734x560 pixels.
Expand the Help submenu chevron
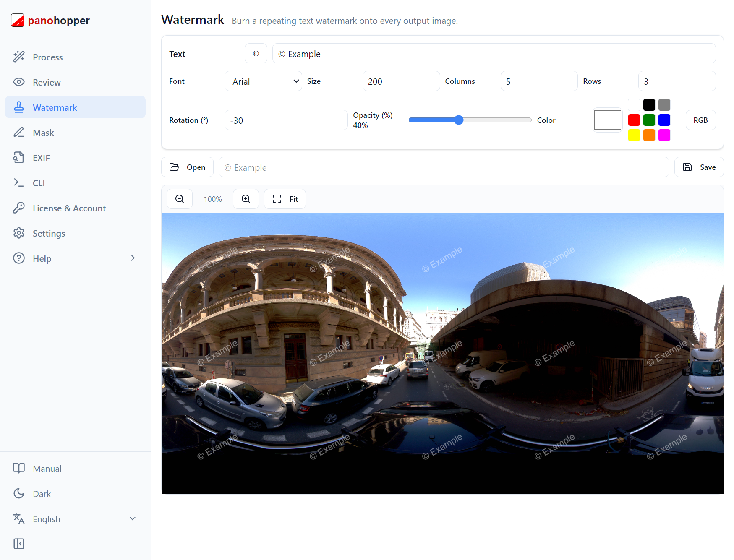tap(133, 258)
